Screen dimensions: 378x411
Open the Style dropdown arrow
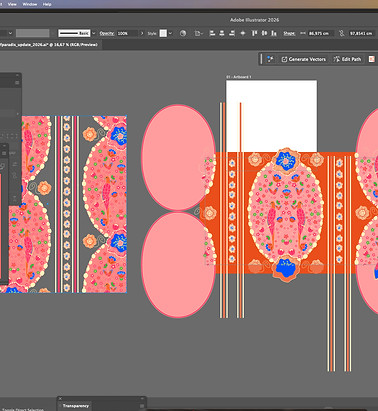tap(170, 33)
